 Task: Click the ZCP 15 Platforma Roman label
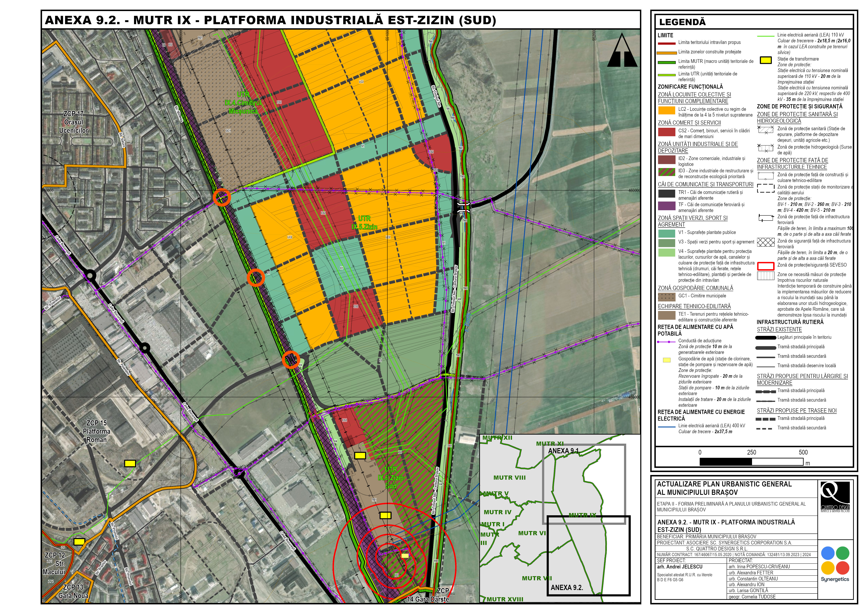97,431
